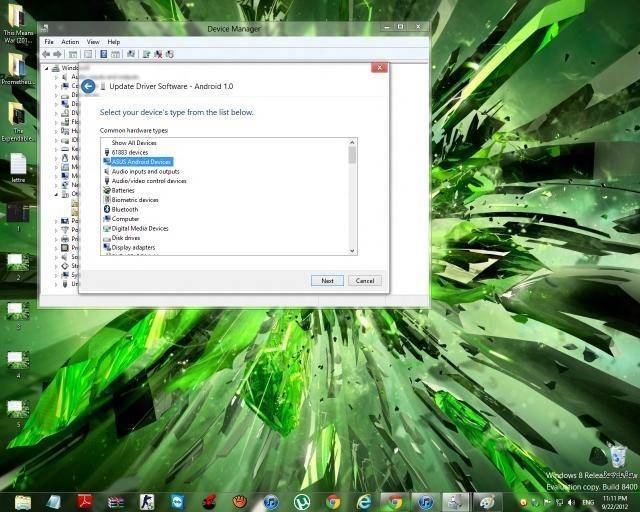
Task: Switch to the Paint window on taskbar
Action: 487,502
